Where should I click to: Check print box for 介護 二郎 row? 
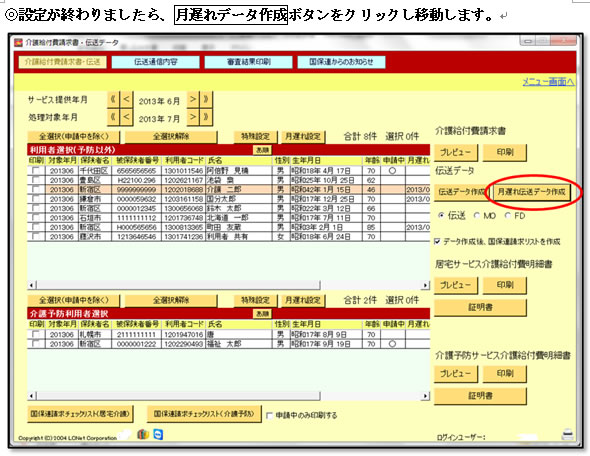36,189
